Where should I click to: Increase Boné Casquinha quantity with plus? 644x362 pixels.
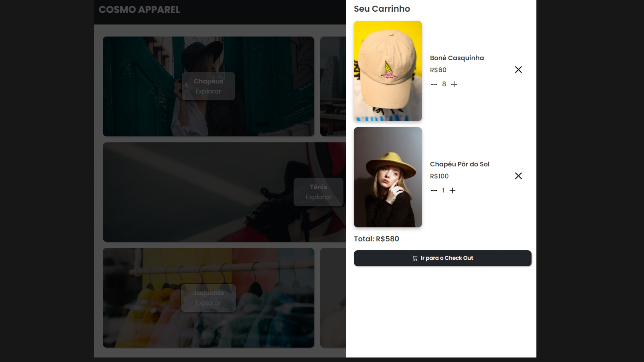pyautogui.click(x=454, y=84)
